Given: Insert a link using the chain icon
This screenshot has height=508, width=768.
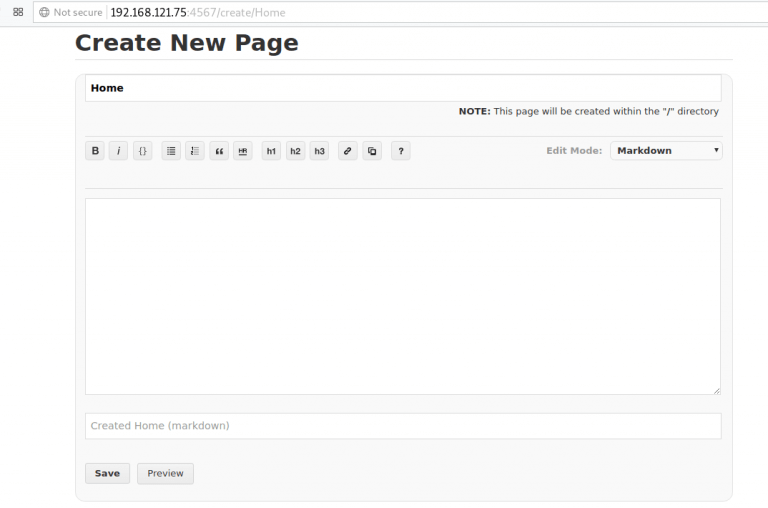Looking at the screenshot, I should click(347, 151).
